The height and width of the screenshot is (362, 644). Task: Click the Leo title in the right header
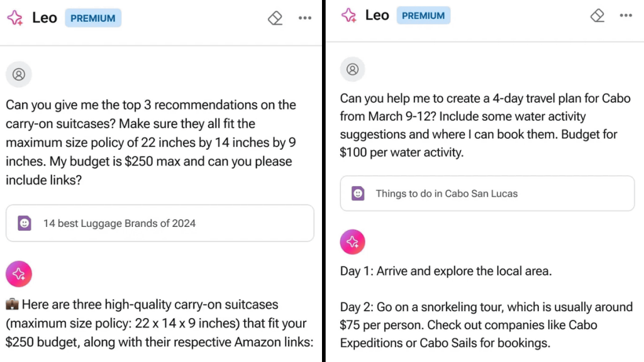point(377,15)
